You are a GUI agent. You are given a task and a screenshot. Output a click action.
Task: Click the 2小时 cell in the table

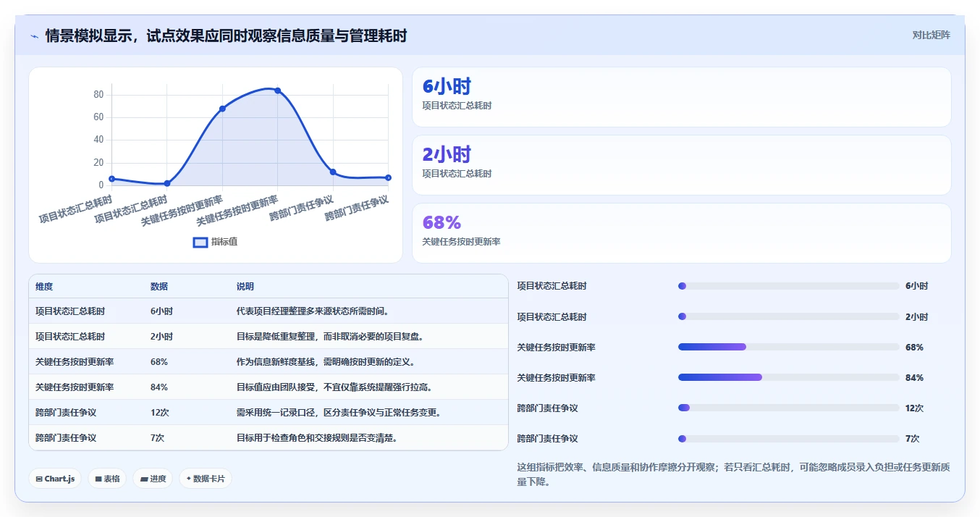(x=161, y=337)
